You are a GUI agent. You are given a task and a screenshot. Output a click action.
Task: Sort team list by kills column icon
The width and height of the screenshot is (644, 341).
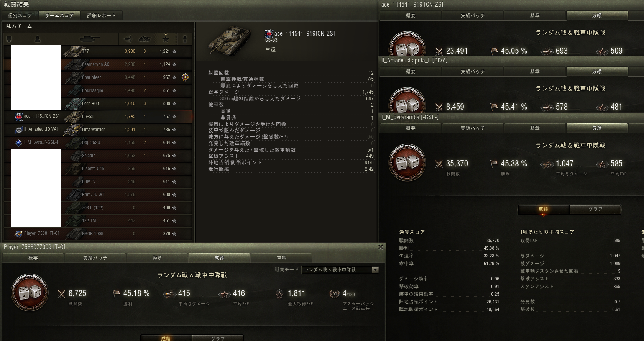pos(145,39)
